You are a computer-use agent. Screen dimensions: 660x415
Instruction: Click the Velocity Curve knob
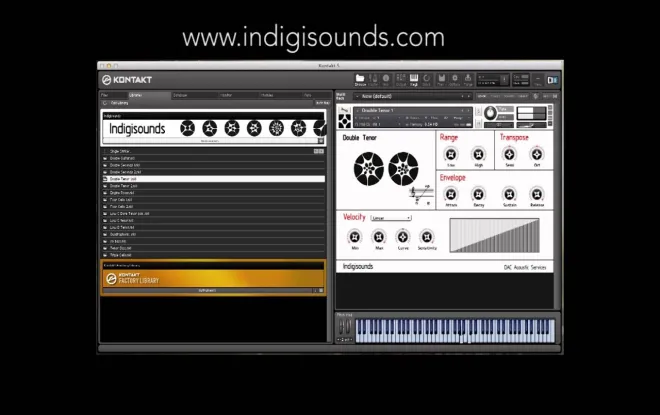(403, 237)
